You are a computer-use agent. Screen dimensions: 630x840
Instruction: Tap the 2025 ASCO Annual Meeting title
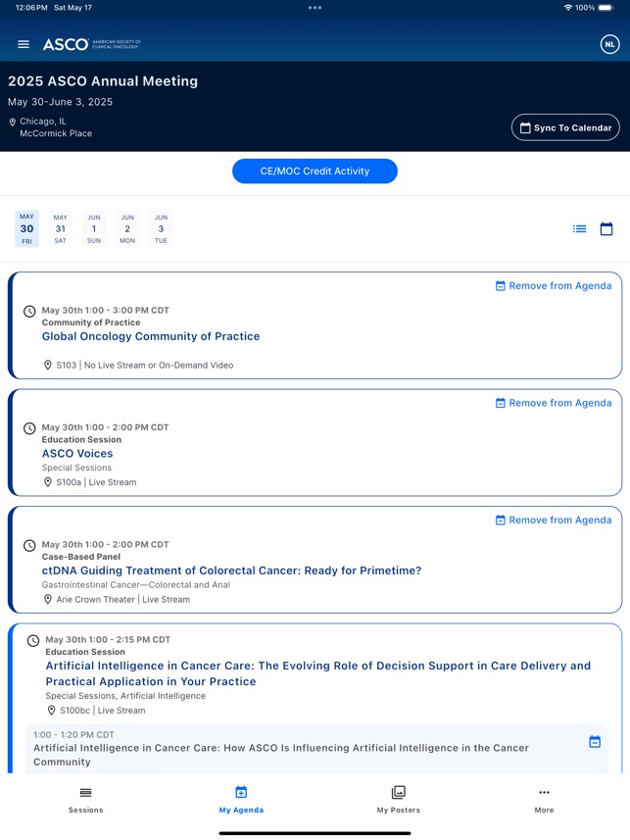click(103, 81)
